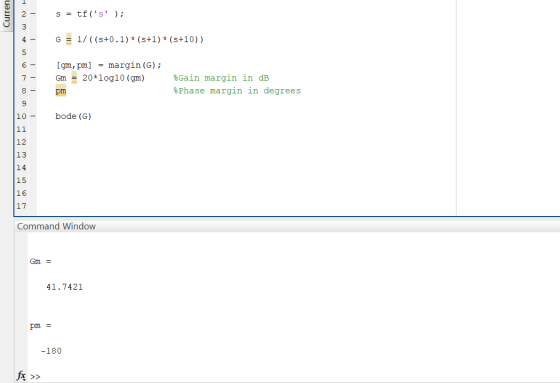Click the Gm = output label
This screenshot has height=383, width=560.
pos(40,262)
